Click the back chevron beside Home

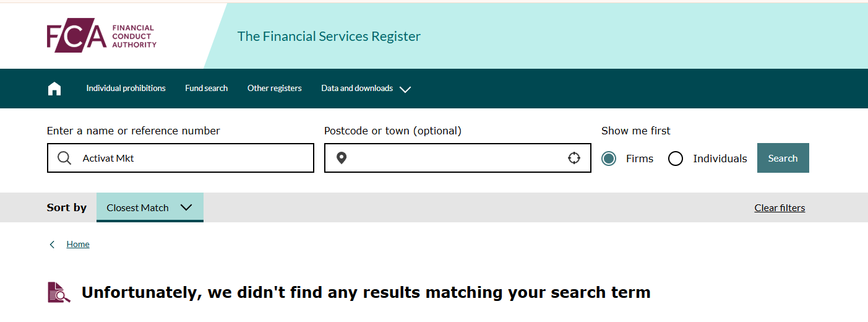tap(52, 245)
